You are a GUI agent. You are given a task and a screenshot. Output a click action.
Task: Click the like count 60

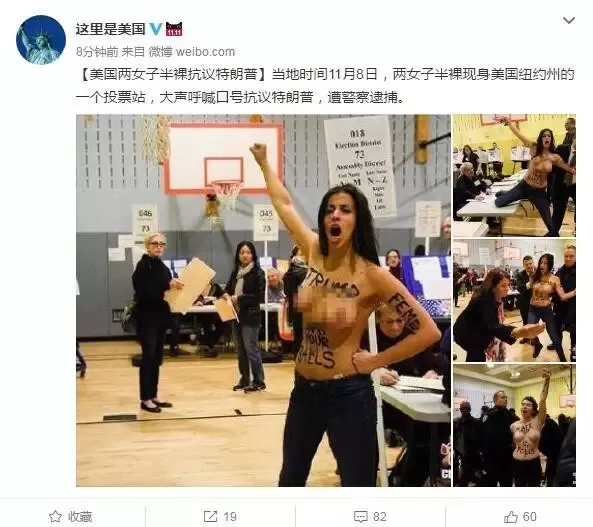[x=529, y=517]
